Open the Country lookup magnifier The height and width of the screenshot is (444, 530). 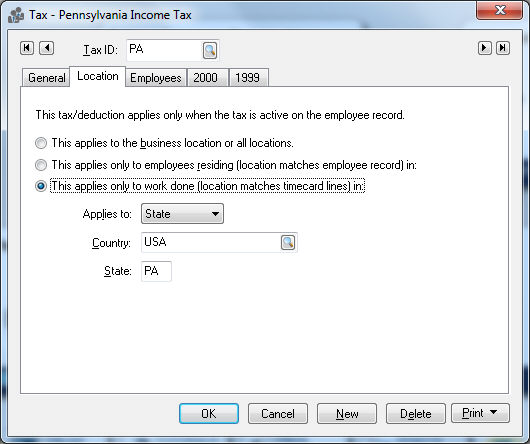click(288, 243)
